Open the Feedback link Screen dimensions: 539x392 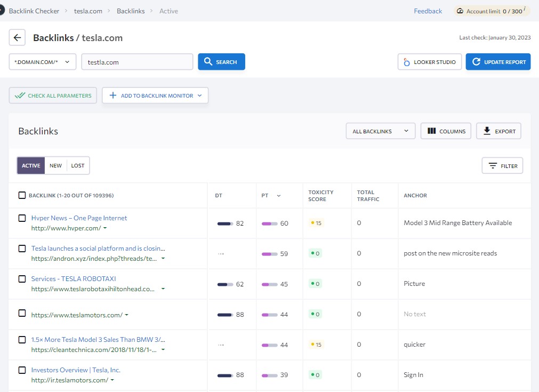(x=428, y=11)
